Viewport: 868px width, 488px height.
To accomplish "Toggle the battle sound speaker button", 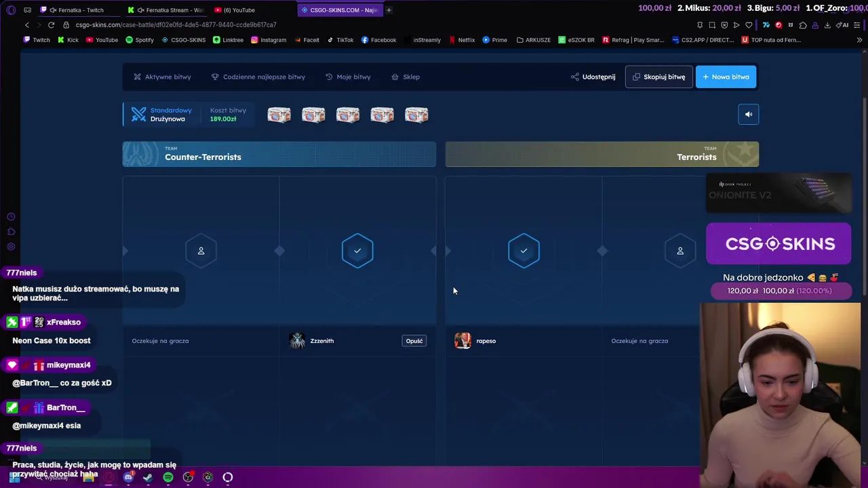I will click(x=748, y=115).
